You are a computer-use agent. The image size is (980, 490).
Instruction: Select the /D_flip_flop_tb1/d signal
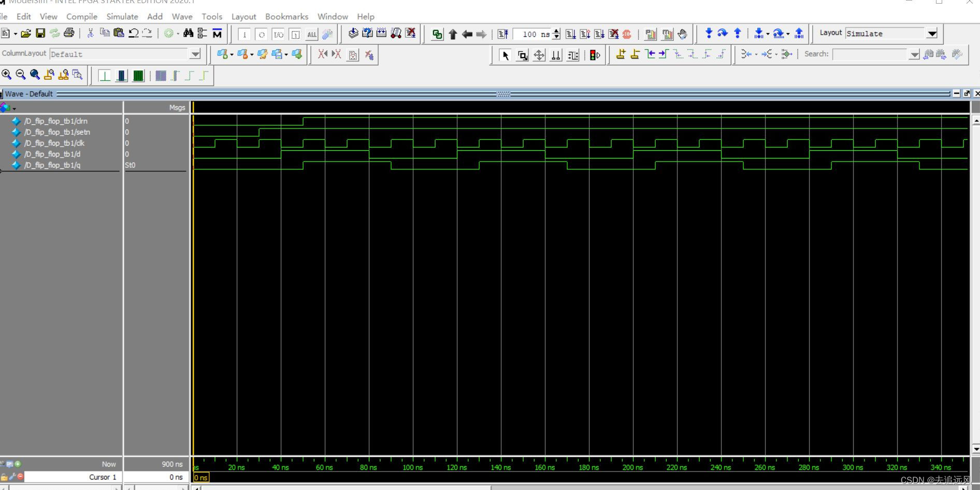pyautogui.click(x=52, y=154)
